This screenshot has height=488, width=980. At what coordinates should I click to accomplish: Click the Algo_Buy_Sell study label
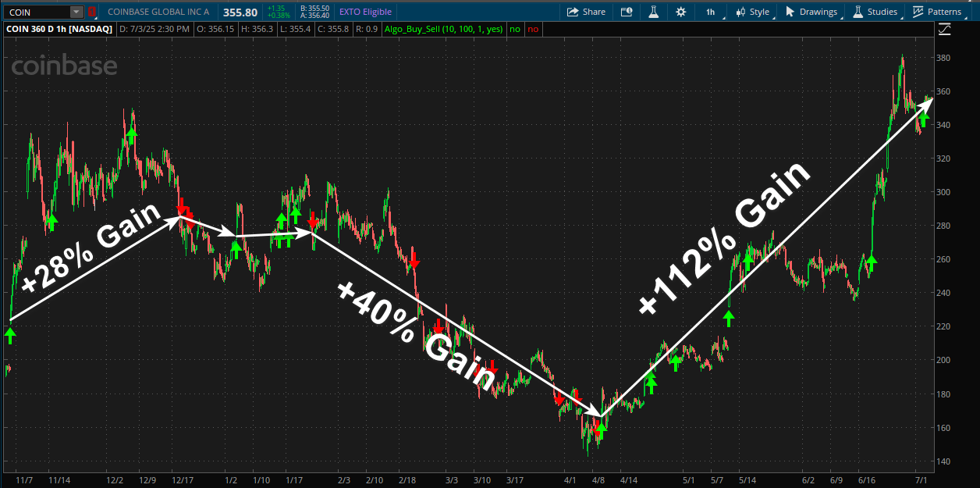pos(445,30)
